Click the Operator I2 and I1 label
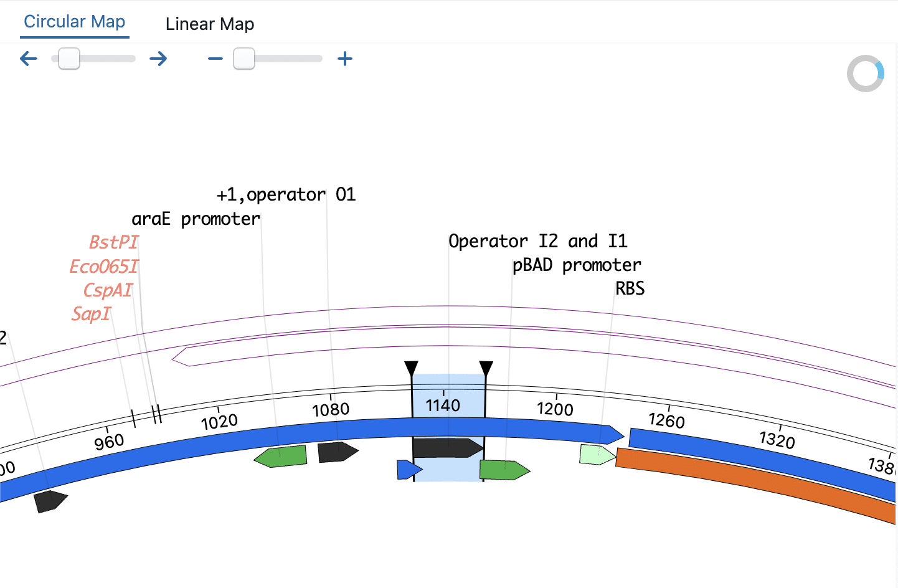The height and width of the screenshot is (588, 898). click(x=538, y=240)
